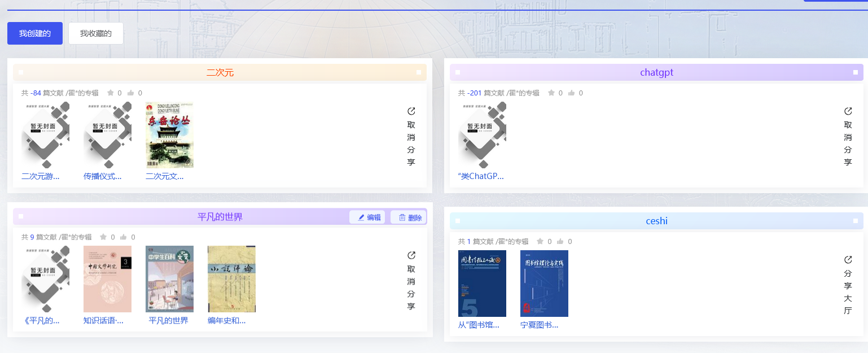The image size is (868, 353).
Task: Select the 我创建的 tab
Action: pyautogui.click(x=34, y=33)
